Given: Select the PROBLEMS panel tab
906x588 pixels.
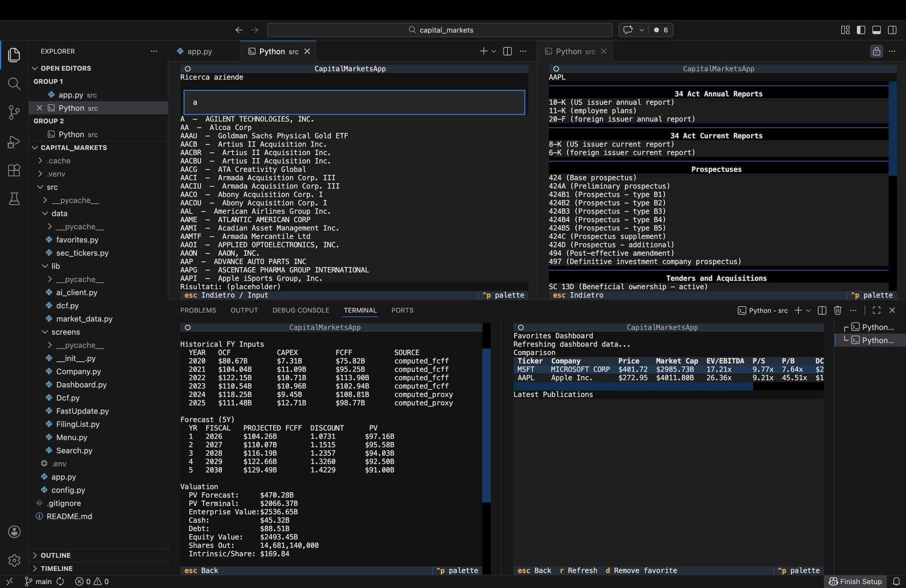Looking at the screenshot, I should [198, 310].
